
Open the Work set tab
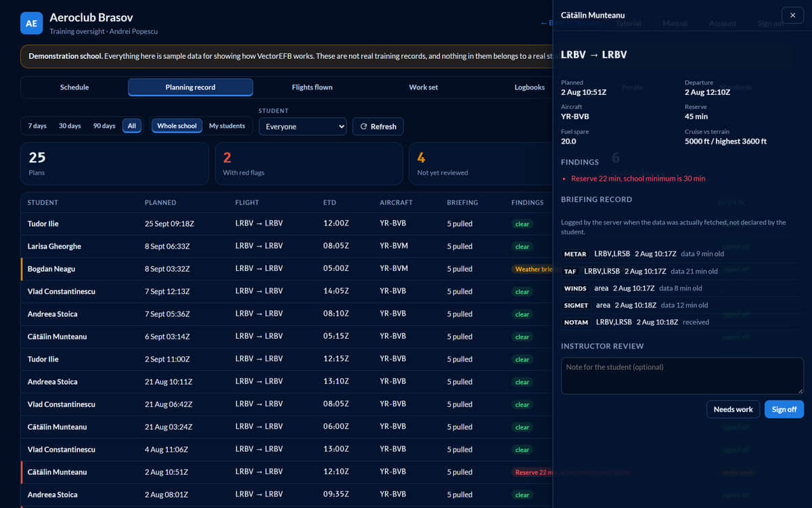click(x=424, y=87)
